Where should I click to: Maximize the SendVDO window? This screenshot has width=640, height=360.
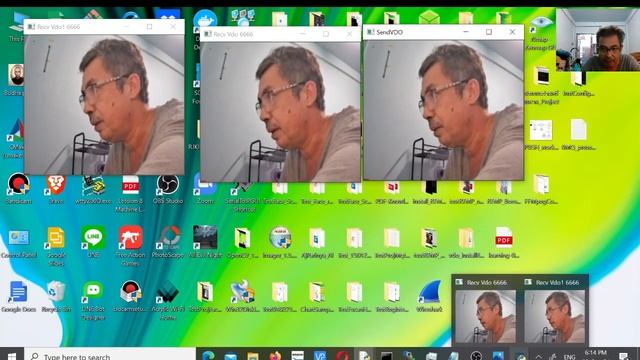[x=489, y=32]
